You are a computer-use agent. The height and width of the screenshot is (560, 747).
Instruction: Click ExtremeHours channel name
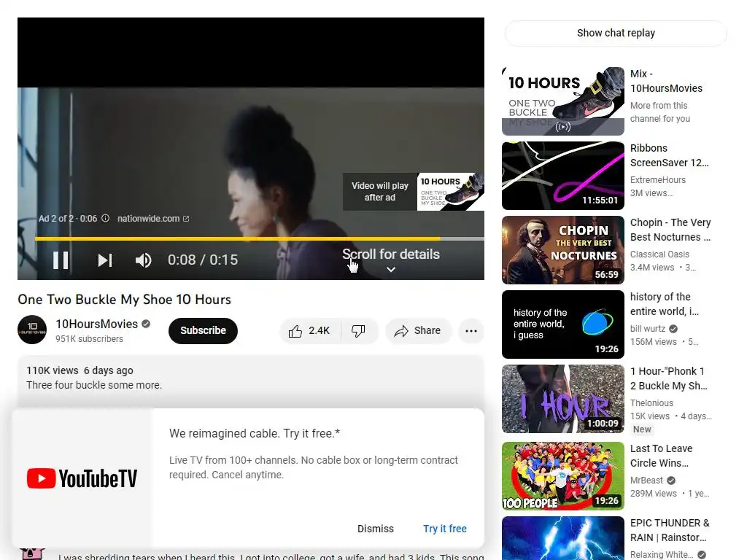point(658,180)
